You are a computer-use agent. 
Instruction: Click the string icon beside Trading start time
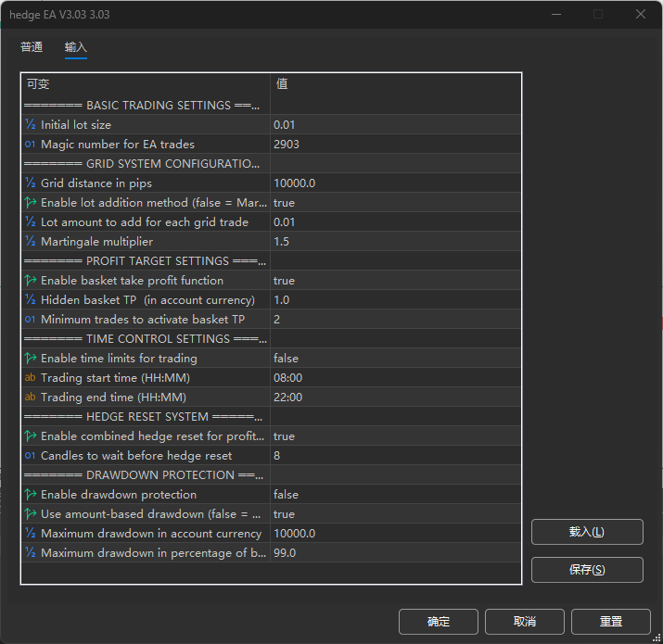pos(31,378)
